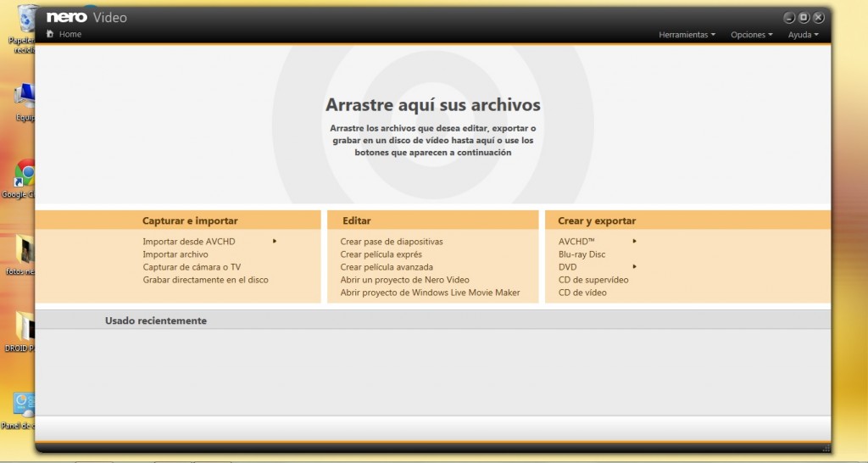868x463 pixels.
Task: Open the Equipo computer desktop icon
Action: 25,97
